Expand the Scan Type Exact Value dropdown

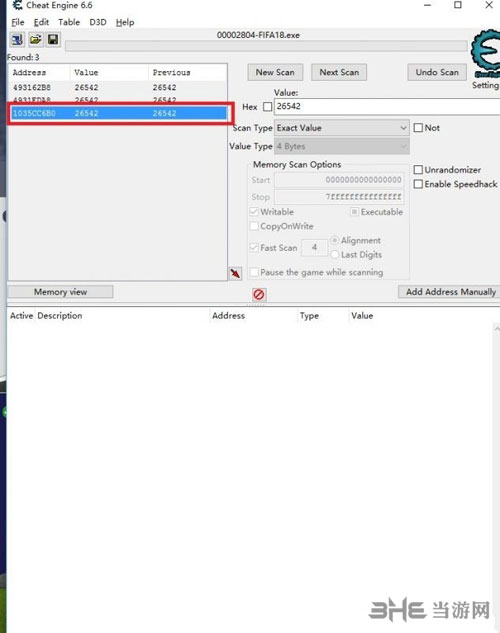click(342, 128)
